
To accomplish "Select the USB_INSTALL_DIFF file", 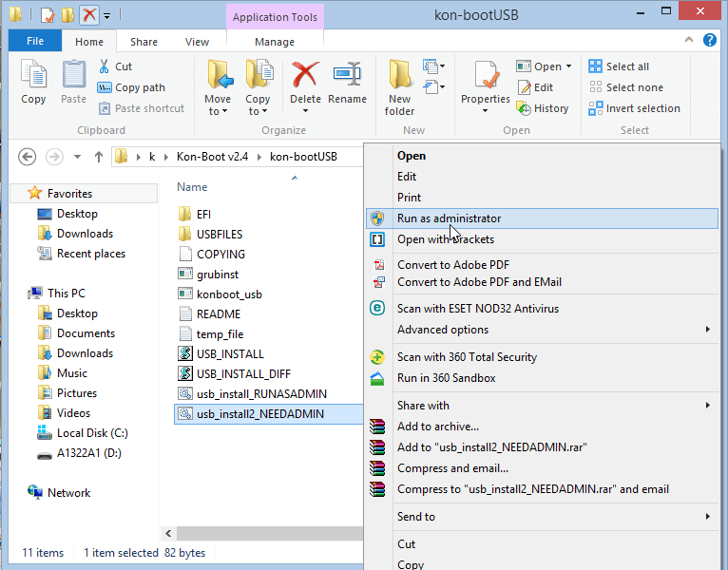I will coord(235,373).
